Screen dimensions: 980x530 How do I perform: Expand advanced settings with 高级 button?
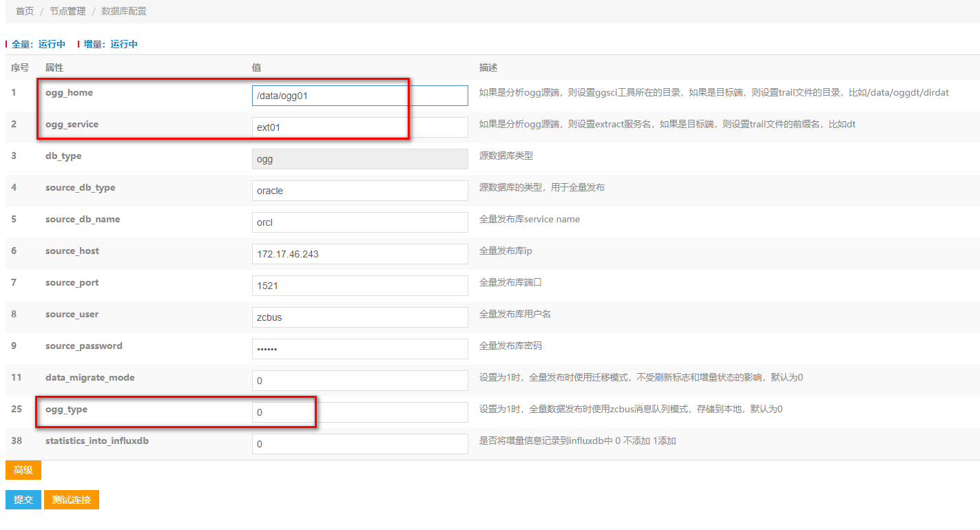tap(23, 470)
